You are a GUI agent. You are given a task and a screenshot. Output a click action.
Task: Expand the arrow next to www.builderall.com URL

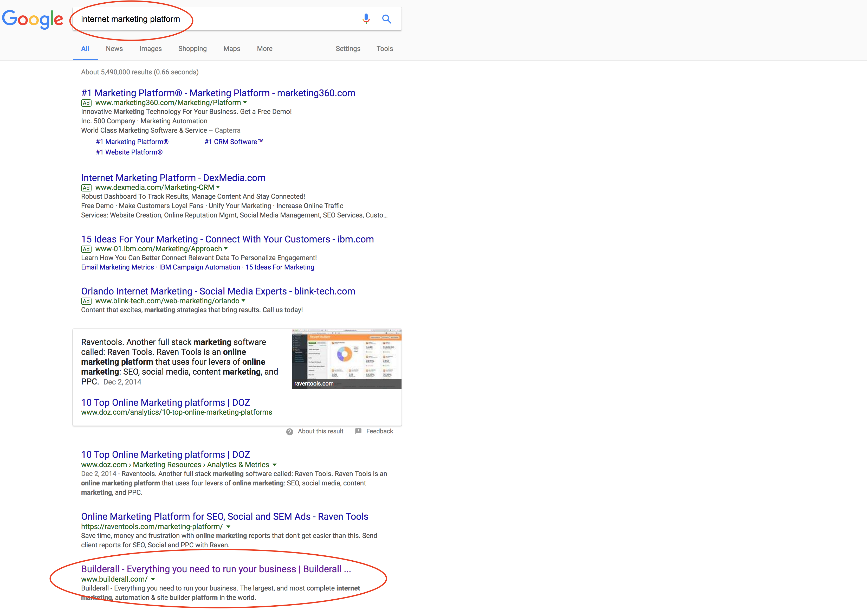click(153, 580)
